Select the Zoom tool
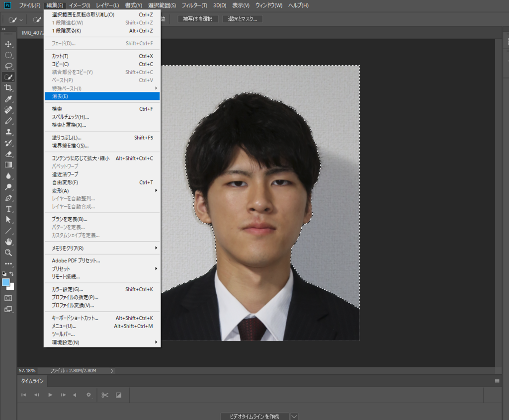 8,253
